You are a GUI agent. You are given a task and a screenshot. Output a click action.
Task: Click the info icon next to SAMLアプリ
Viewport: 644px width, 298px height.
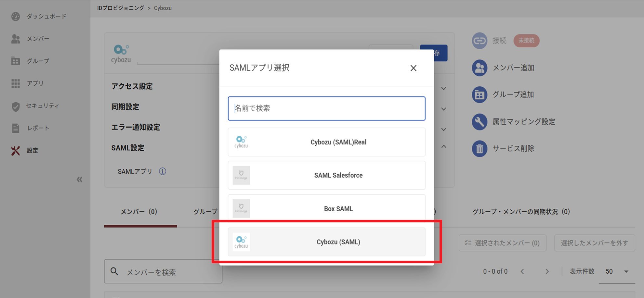tap(163, 171)
